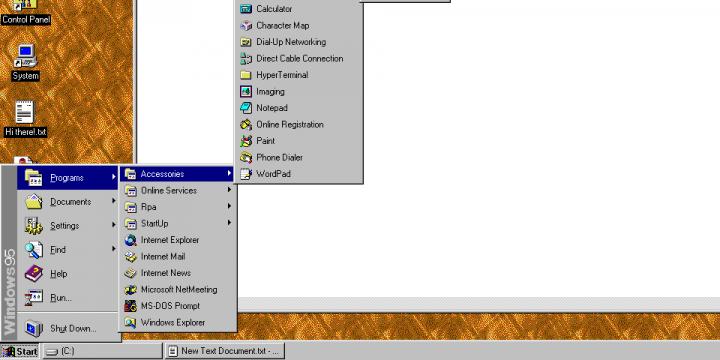Open Internet News icon
Image resolution: width=720 pixels, height=360 pixels.
131,273
